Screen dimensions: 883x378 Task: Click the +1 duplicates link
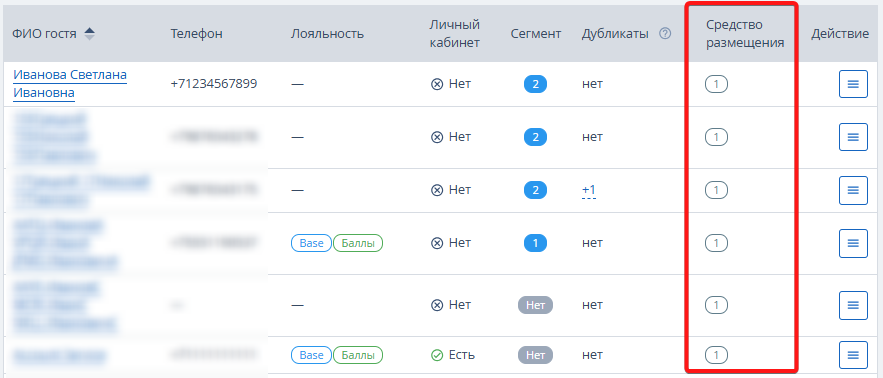(x=589, y=190)
